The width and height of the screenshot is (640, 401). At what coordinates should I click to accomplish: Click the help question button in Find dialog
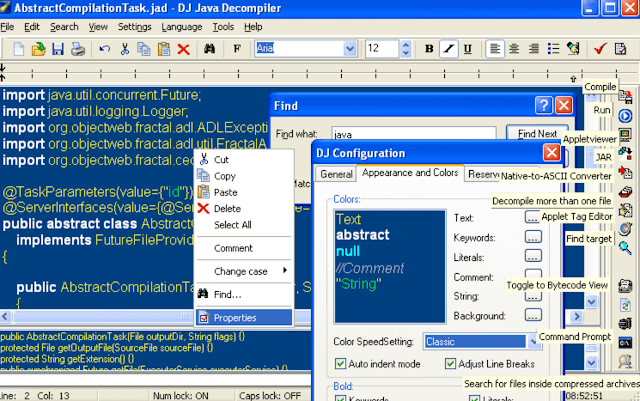coord(544,106)
